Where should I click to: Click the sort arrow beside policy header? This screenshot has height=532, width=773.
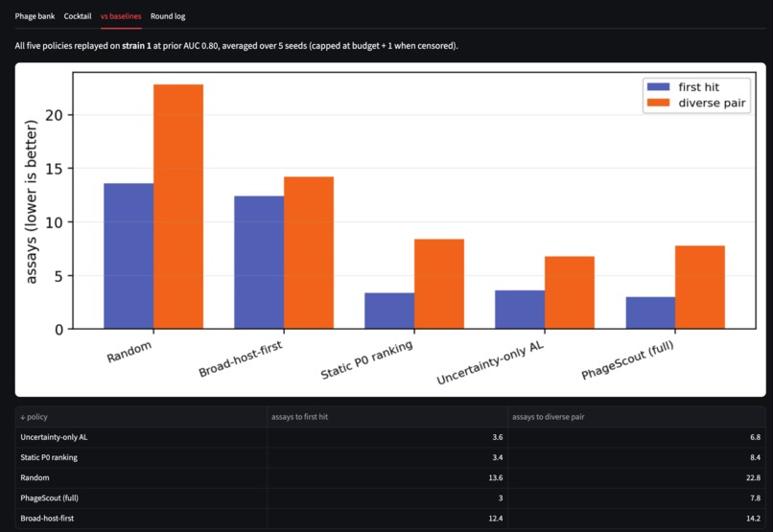click(23, 417)
